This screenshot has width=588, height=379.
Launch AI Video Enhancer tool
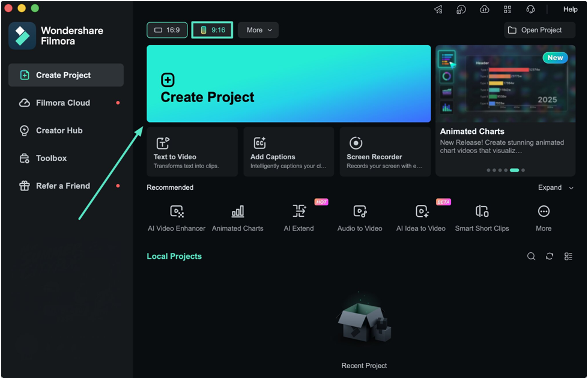pyautogui.click(x=177, y=218)
